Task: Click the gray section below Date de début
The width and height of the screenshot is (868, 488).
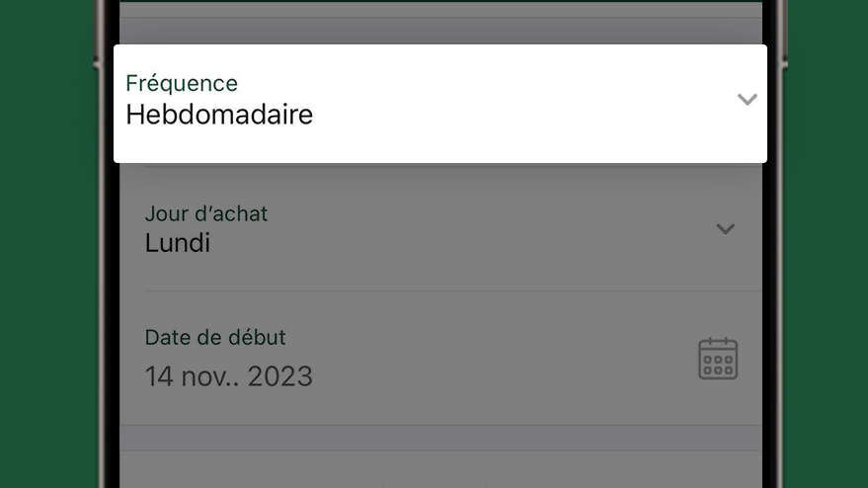Action: pyautogui.click(x=440, y=438)
